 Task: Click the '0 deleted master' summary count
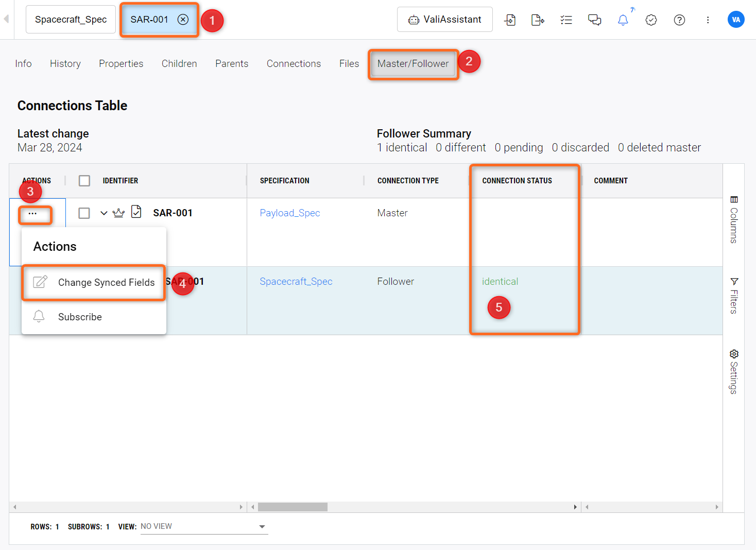click(659, 147)
